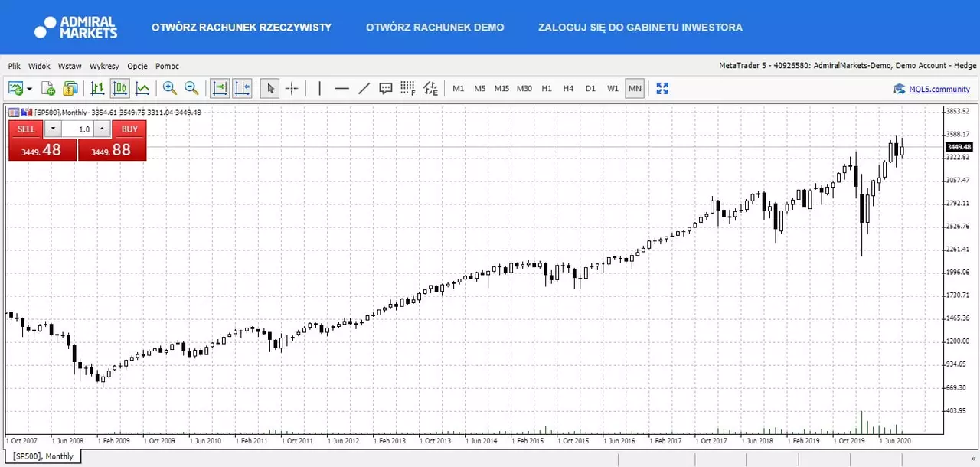Select the candlestick chart type icon

click(x=120, y=89)
